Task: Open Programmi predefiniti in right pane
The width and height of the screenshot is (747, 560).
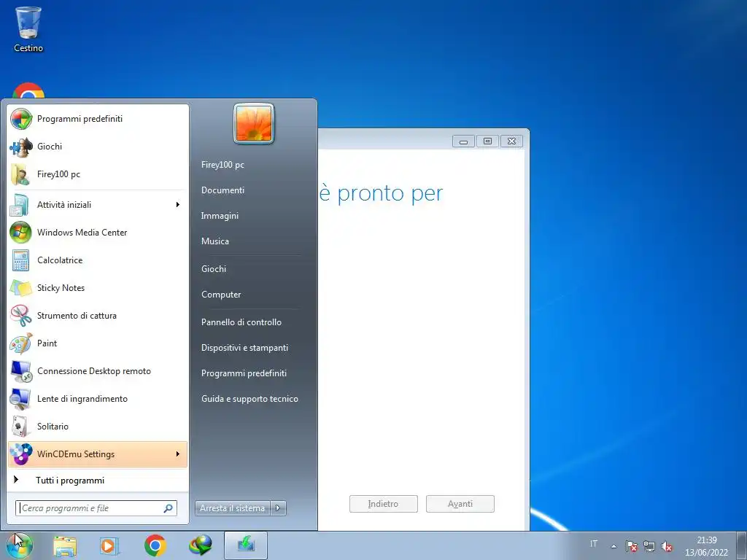Action: coord(244,373)
